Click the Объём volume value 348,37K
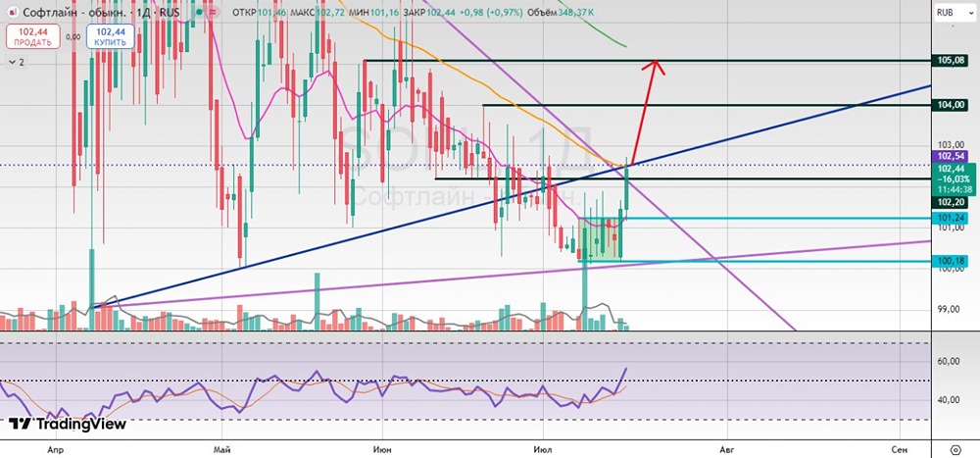Image resolution: width=980 pixels, height=458 pixels. coord(575,13)
